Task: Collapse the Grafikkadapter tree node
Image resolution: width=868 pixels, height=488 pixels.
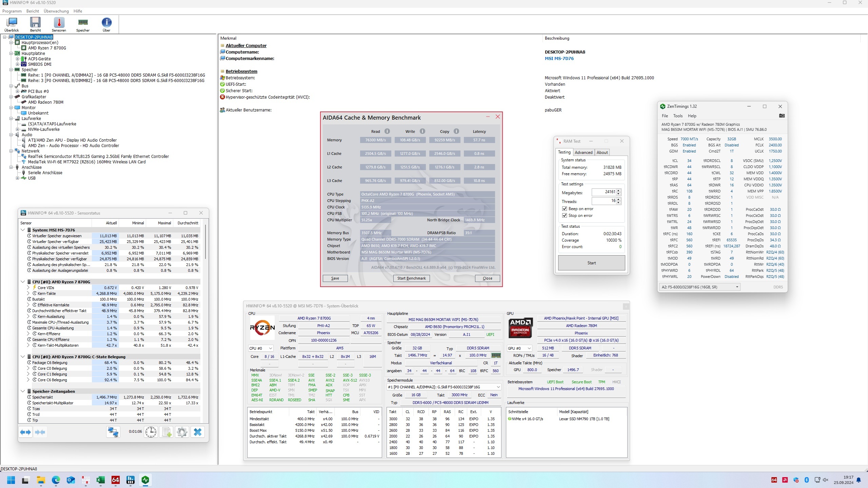Action: [11, 97]
